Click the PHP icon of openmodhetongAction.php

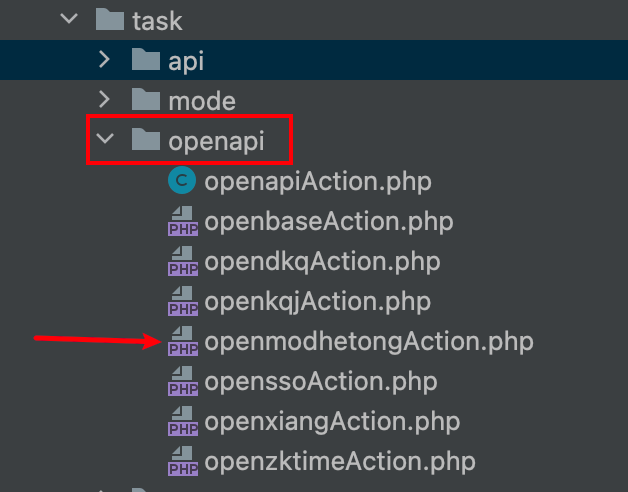coord(183,341)
